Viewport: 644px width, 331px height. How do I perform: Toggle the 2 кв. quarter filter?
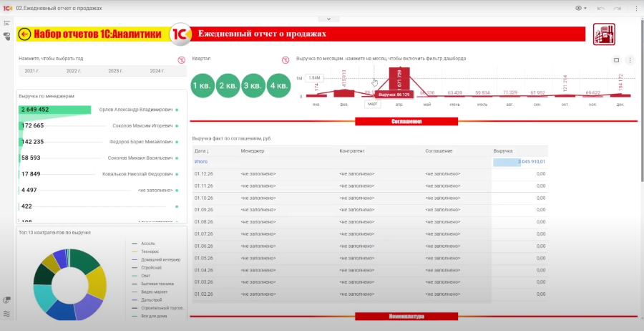tap(228, 85)
